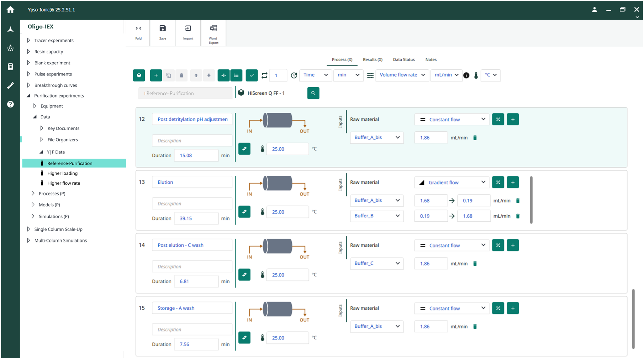Edit the Elution duration value field
Viewport: 644px width, 358px height.
click(x=196, y=218)
